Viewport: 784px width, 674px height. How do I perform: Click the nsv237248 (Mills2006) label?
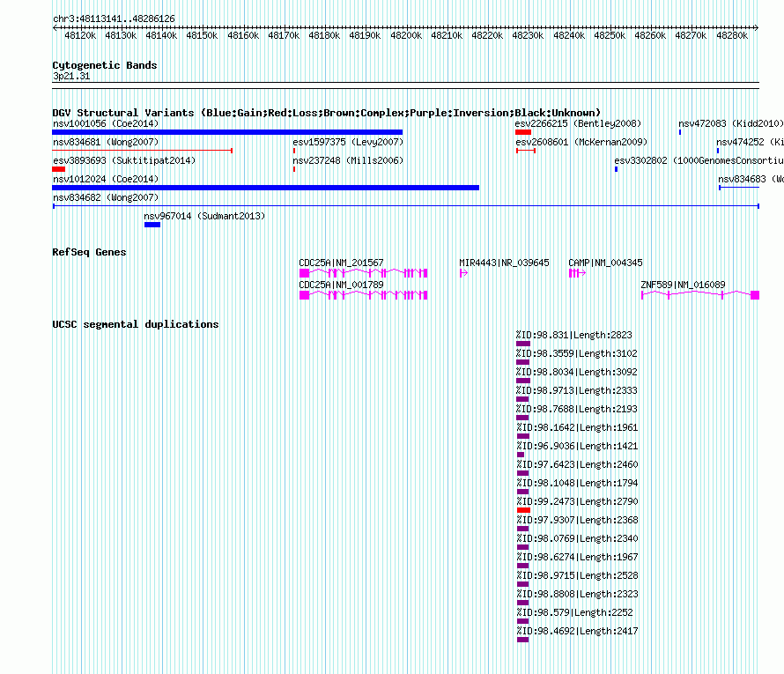click(x=348, y=160)
